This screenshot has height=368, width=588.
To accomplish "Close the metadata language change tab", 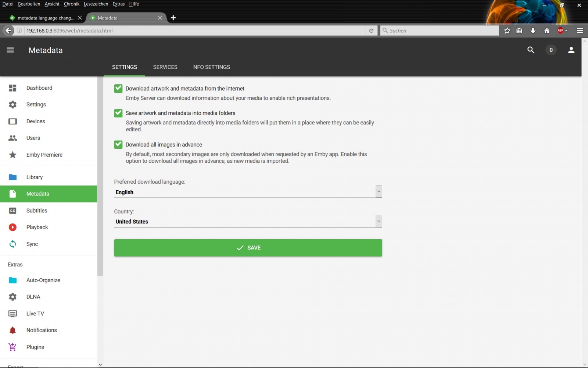I will [80, 18].
